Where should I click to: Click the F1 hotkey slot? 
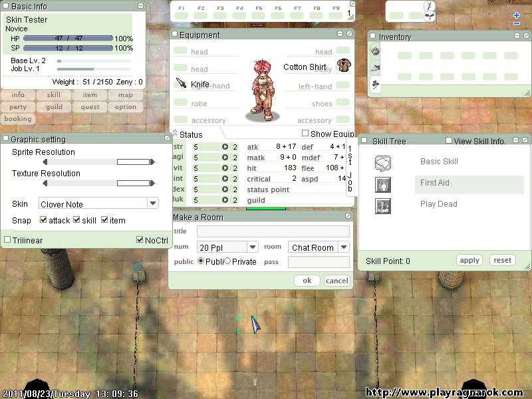pos(181,15)
